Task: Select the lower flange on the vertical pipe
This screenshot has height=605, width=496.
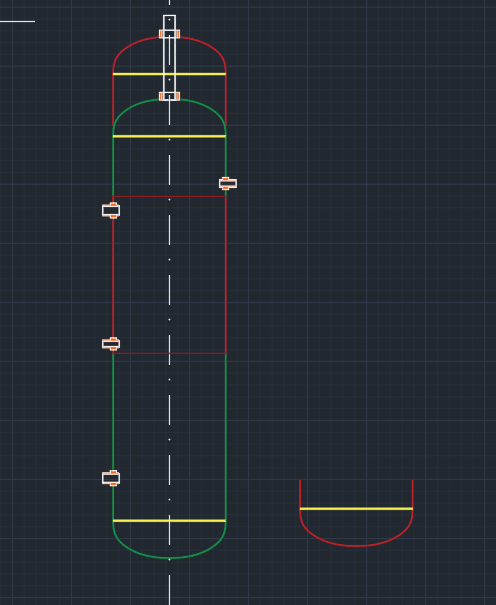Action: pos(169,96)
